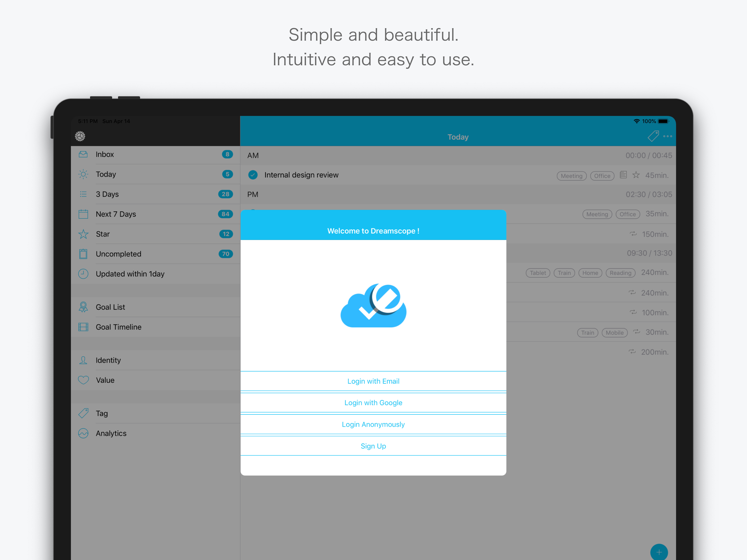Viewport: 747px width, 560px height.
Task: Open the 3 Days view
Action: tap(155, 194)
